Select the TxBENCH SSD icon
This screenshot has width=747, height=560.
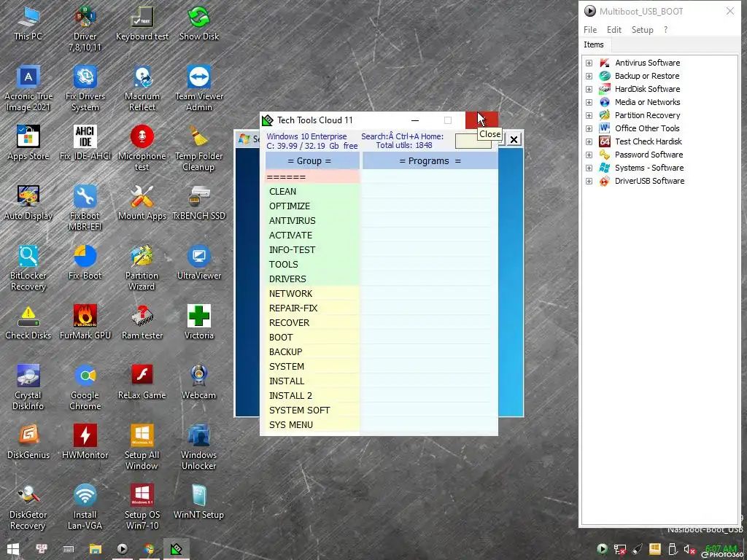(198, 203)
